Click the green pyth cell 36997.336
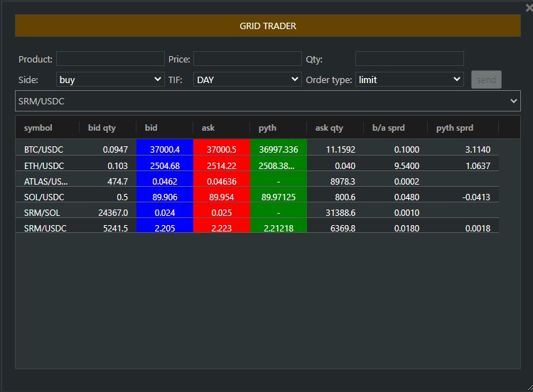 coord(279,148)
